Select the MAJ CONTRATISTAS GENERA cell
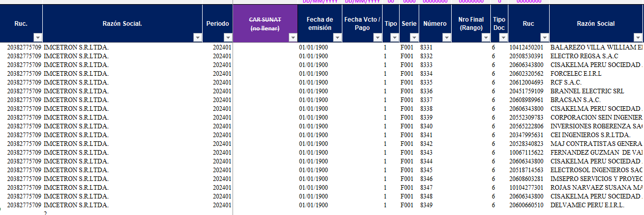Viewport: 644px width, 215px height. click(597, 144)
